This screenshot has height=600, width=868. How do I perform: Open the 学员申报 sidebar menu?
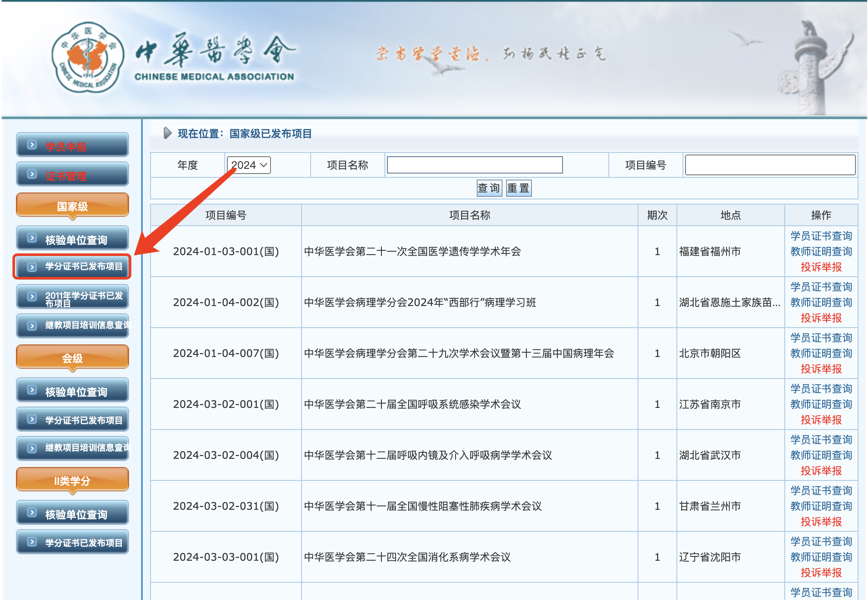coord(72,145)
